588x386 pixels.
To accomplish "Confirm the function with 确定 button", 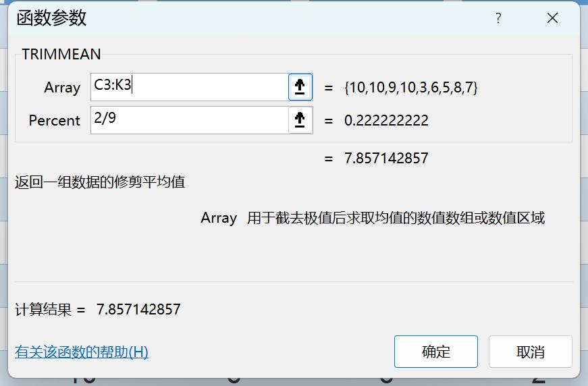I will point(435,352).
